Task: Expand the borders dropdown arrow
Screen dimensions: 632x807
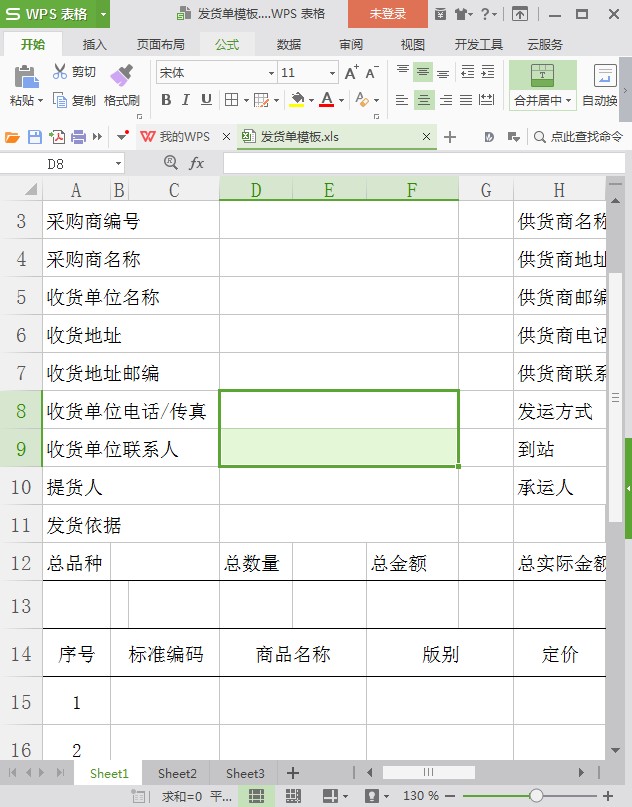Action: (x=246, y=100)
